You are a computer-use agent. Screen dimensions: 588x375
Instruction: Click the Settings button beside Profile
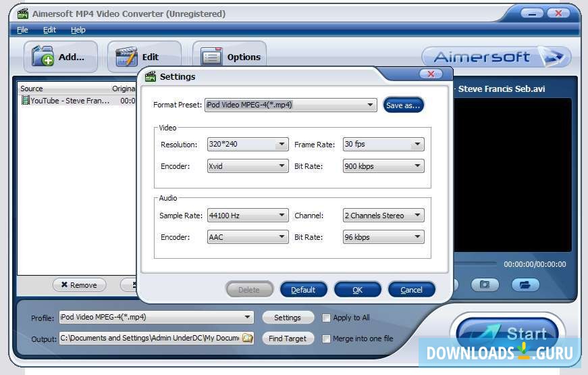pos(288,318)
